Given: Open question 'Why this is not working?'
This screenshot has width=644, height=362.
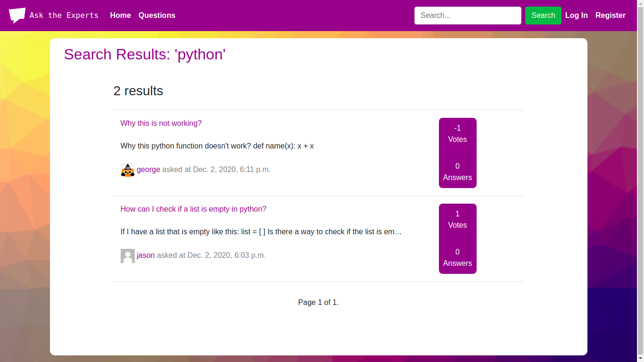Looking at the screenshot, I should click(161, 123).
